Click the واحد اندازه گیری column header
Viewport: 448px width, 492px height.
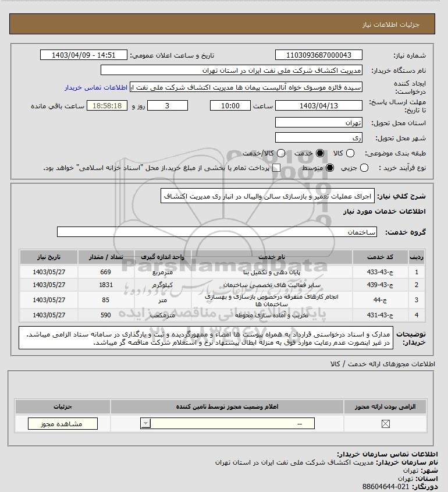[162, 257]
